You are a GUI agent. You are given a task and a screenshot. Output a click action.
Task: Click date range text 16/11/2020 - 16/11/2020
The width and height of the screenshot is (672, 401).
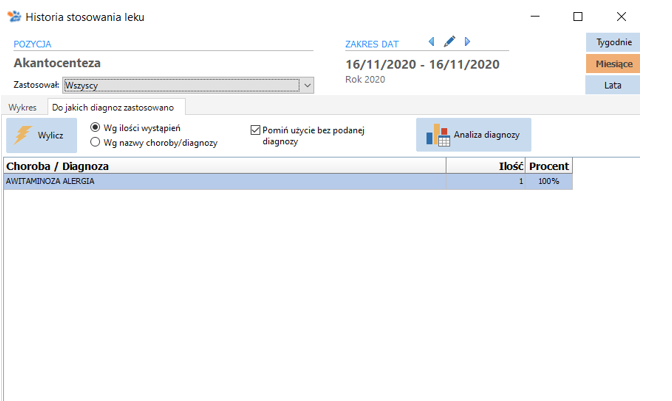point(423,64)
